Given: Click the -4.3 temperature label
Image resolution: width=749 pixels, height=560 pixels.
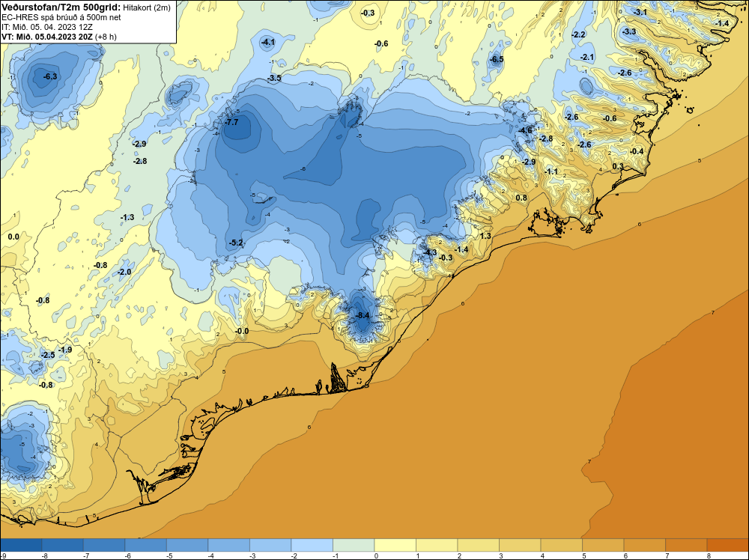Looking at the screenshot, I should (x=430, y=252).
